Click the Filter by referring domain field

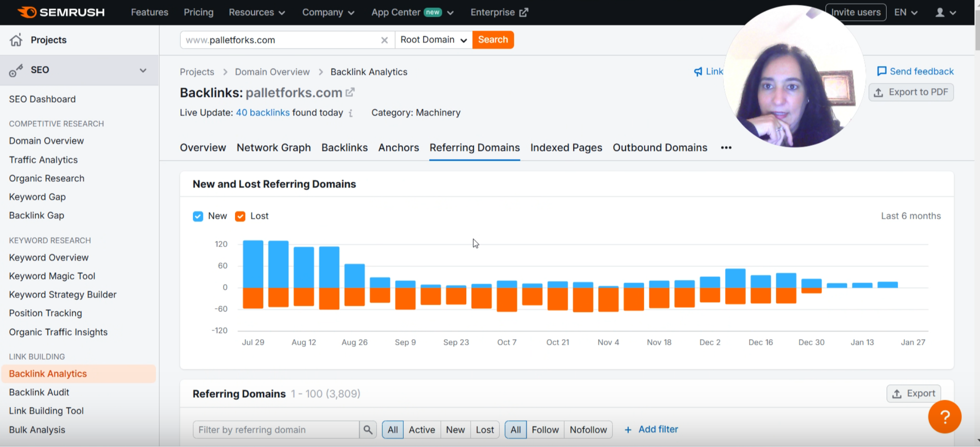pos(276,429)
